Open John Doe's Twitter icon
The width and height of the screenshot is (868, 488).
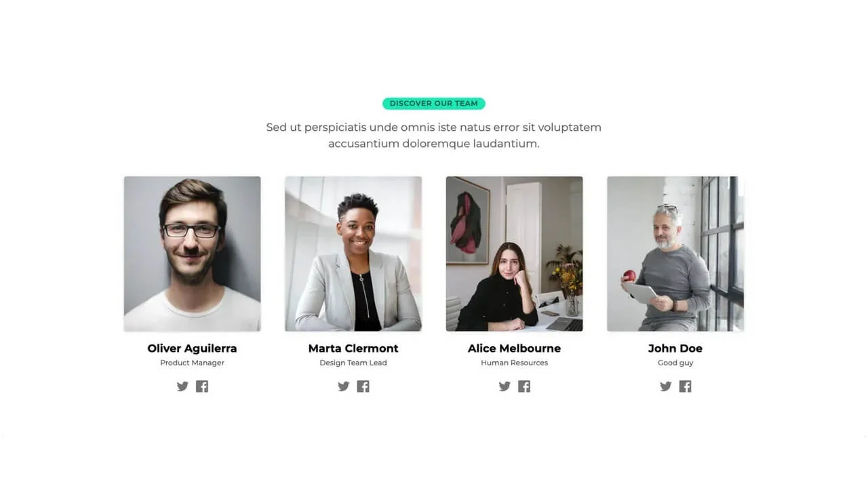click(666, 386)
